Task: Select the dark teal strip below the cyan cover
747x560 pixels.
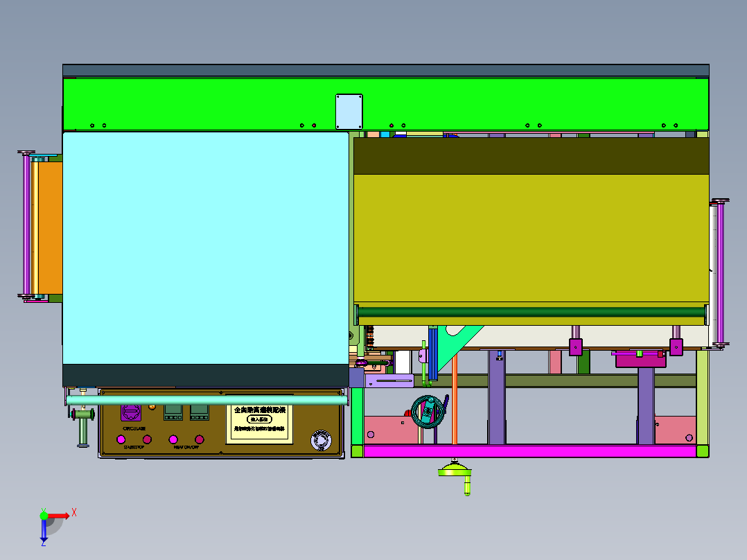Action: click(x=206, y=375)
